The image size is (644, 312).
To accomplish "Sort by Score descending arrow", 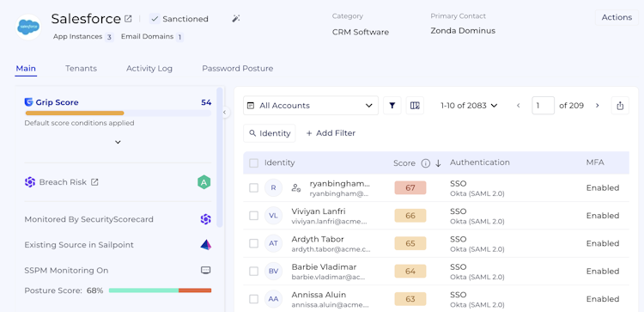I will [438, 163].
